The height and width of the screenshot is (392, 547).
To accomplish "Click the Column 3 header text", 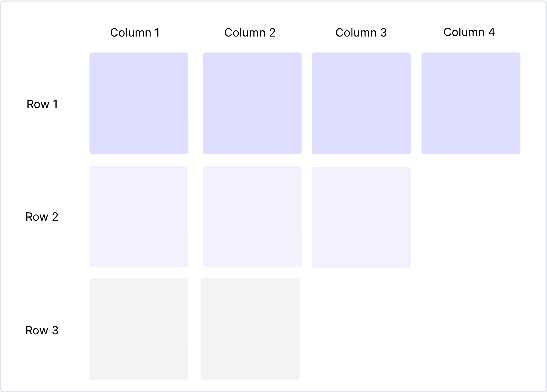I will (x=361, y=33).
